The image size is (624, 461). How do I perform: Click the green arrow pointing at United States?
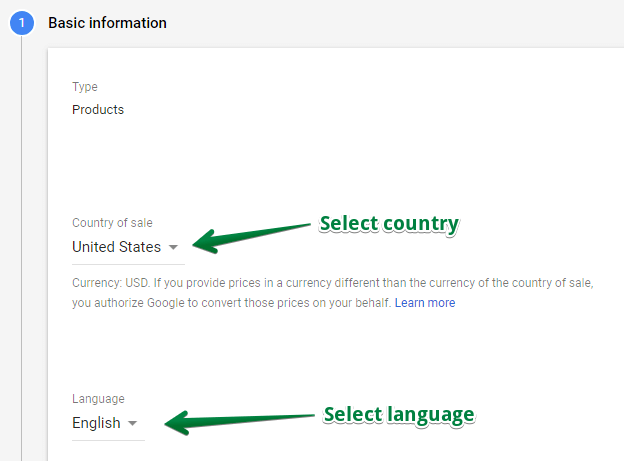pyautogui.click(x=251, y=238)
